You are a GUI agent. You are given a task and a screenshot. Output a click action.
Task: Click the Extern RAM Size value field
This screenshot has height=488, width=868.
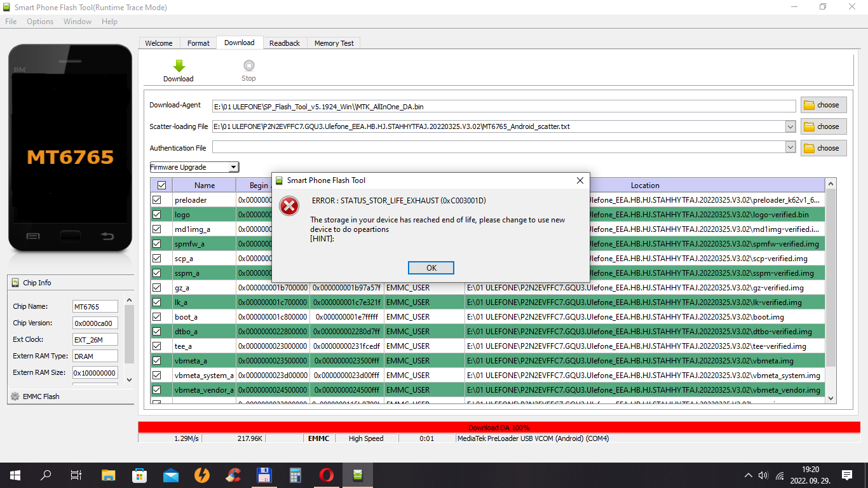(x=95, y=373)
